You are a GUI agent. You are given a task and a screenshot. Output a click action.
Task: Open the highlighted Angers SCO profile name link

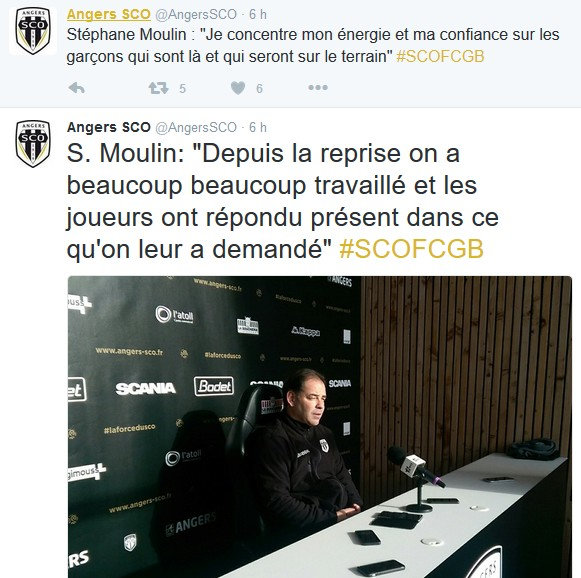pos(109,14)
